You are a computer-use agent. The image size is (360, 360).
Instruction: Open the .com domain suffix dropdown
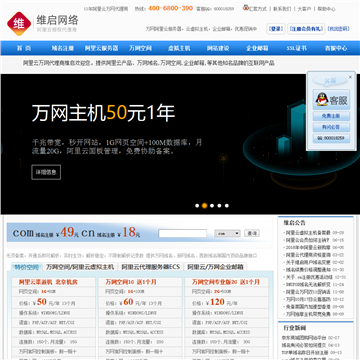[x=227, y=233]
